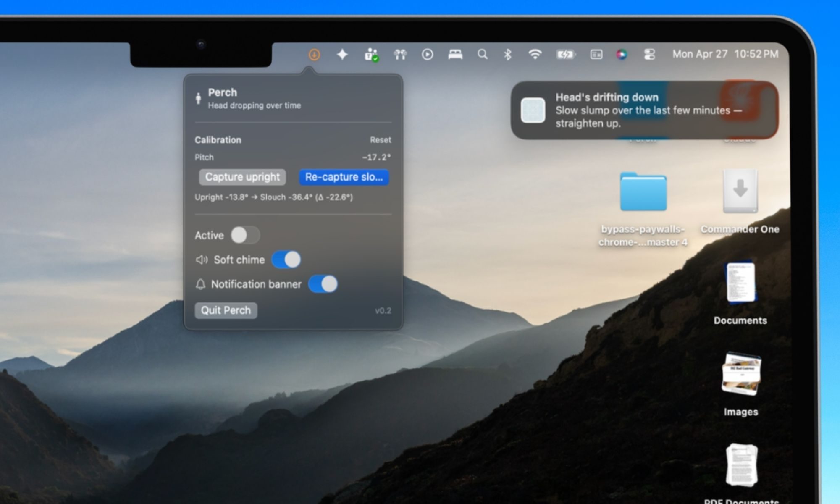Quit Perch from the popover

(226, 310)
